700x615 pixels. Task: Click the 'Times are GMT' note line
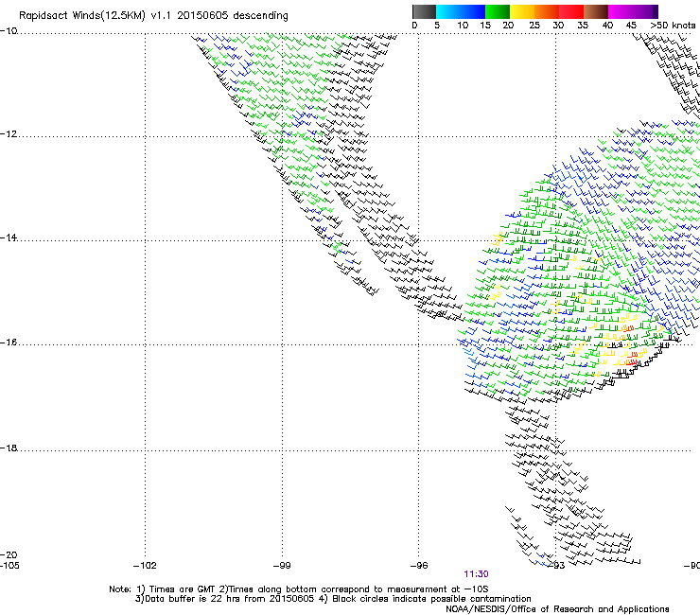[299, 589]
